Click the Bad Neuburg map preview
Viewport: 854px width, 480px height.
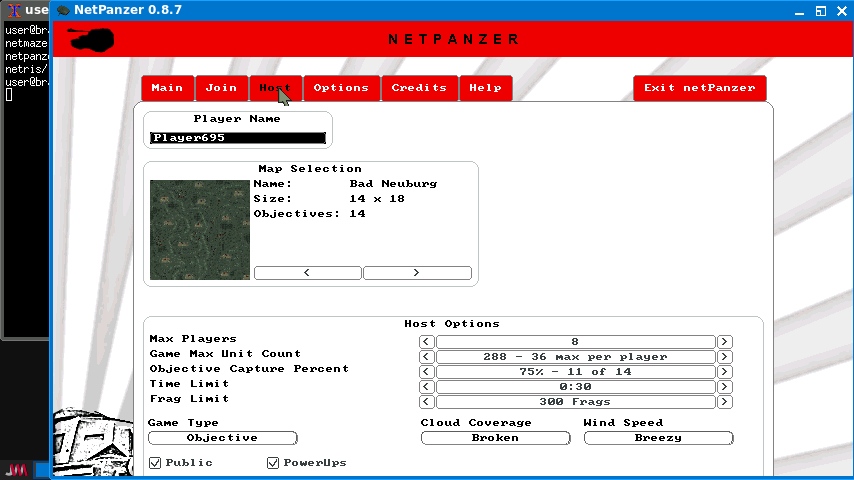[x=200, y=230]
